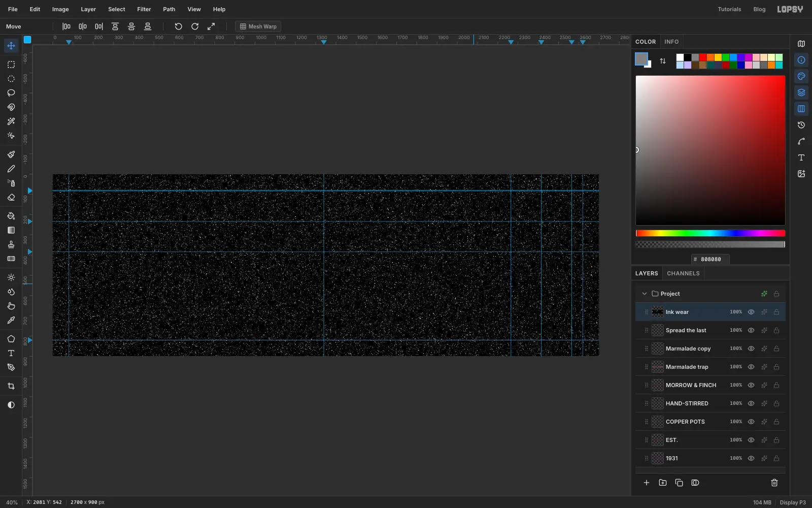Switch to the Info tab
Viewport: 812px width, 508px height.
click(x=671, y=42)
